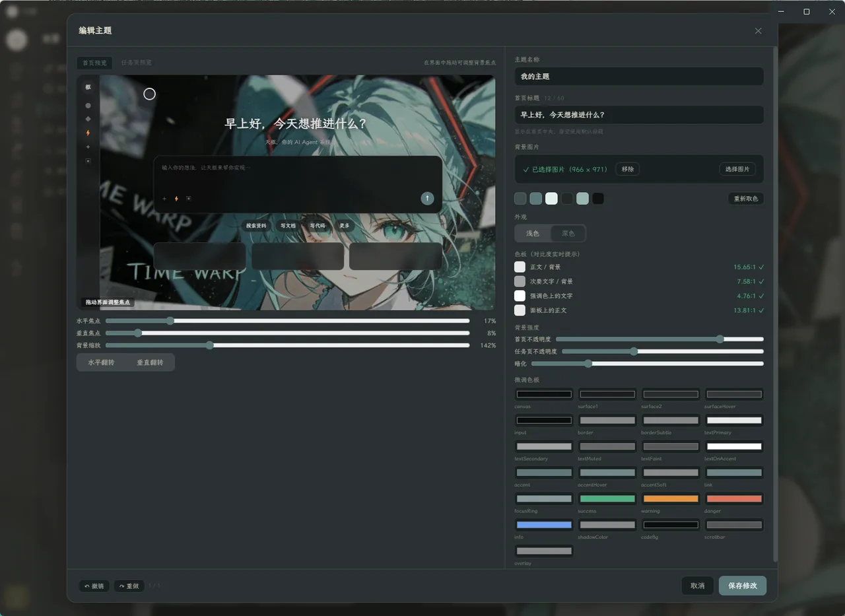The height and width of the screenshot is (616, 845).
Task: Switch to 首页预览 tab
Action: click(x=94, y=63)
